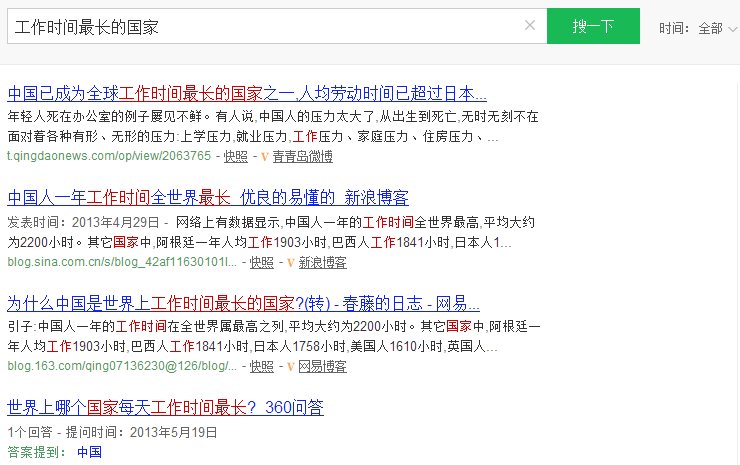The height and width of the screenshot is (465, 740).
Task: Open the 青青岛微博 source link
Action: pyautogui.click(x=303, y=156)
